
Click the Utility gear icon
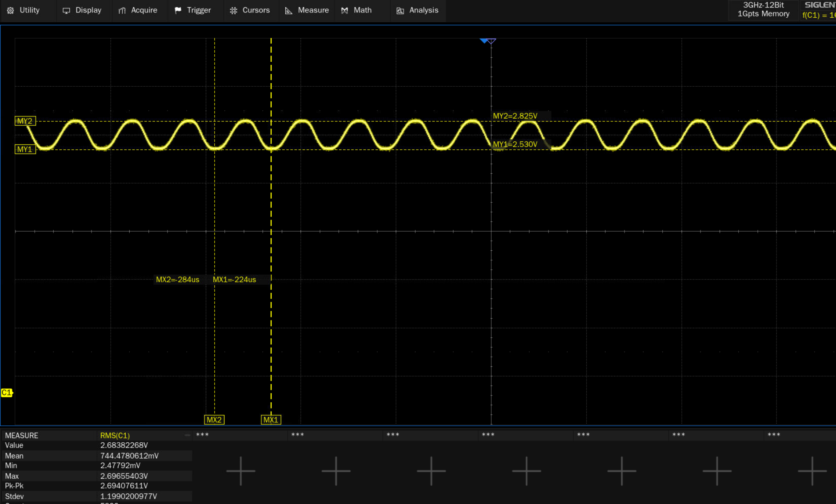(x=11, y=10)
